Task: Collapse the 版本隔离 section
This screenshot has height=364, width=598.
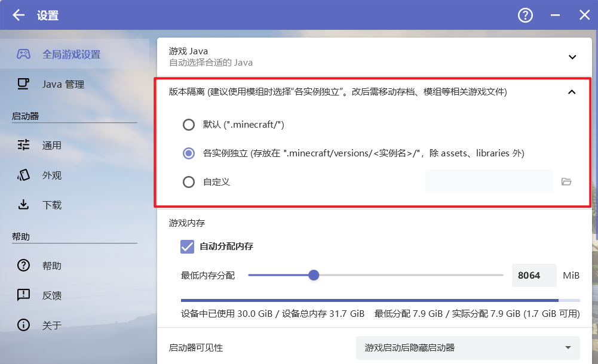Action: [572, 92]
